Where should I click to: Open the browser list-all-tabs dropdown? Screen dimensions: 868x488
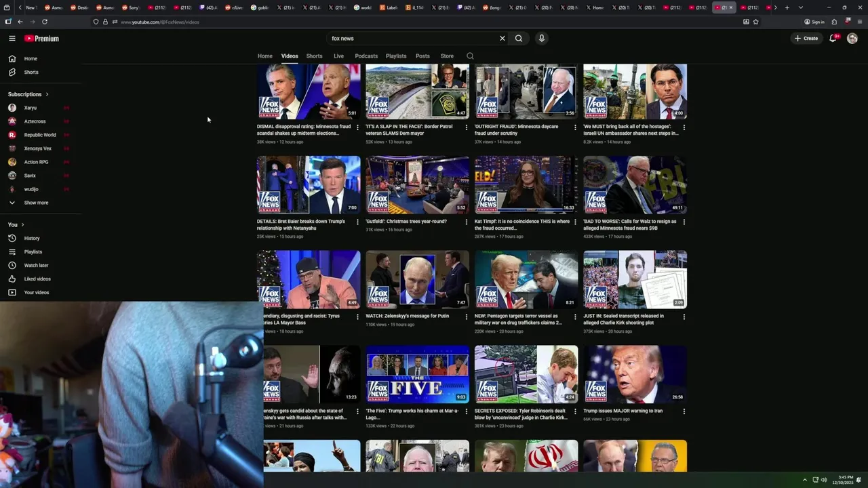pos(801,7)
